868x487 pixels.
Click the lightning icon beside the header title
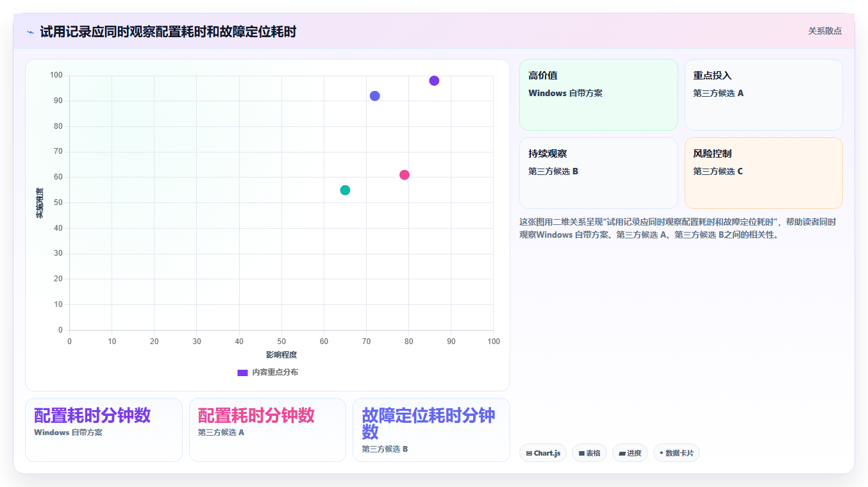(x=30, y=32)
